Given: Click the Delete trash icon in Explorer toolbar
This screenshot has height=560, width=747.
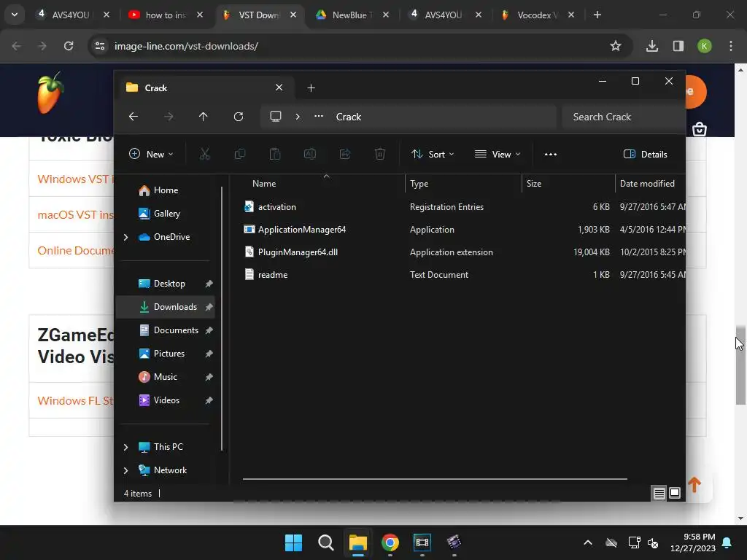Looking at the screenshot, I should tap(379, 154).
